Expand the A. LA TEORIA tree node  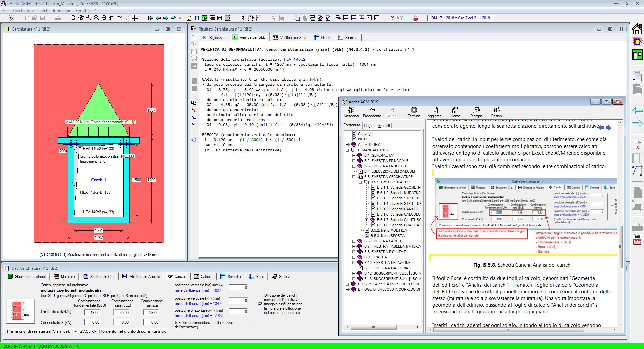tap(347, 144)
